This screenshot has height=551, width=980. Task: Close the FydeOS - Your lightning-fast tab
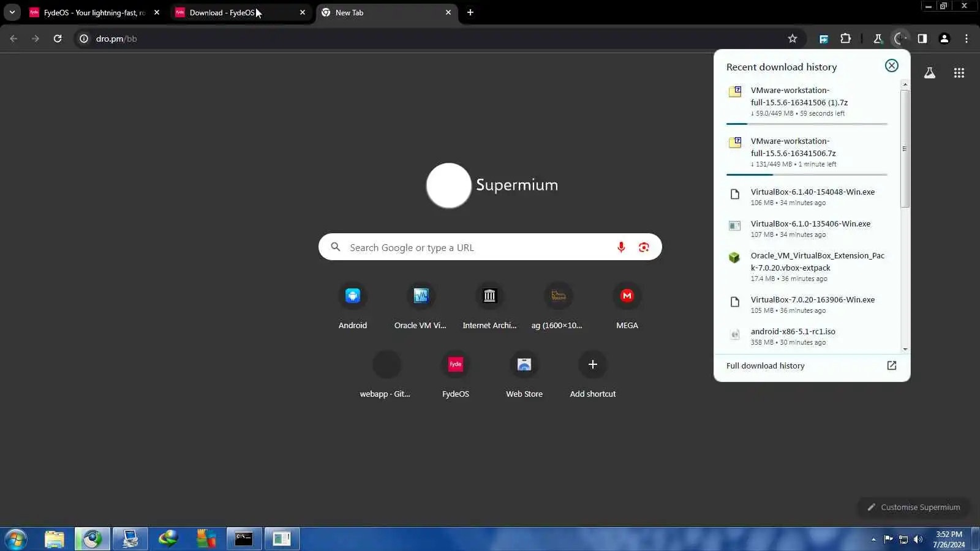[157, 12]
